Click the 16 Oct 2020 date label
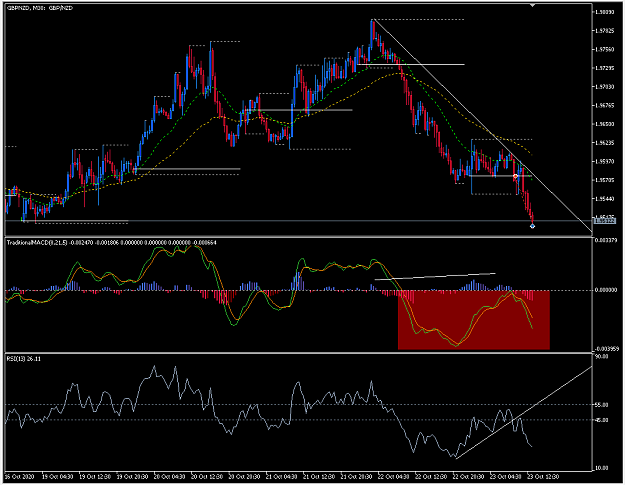The image size is (625, 485). (x=20, y=477)
